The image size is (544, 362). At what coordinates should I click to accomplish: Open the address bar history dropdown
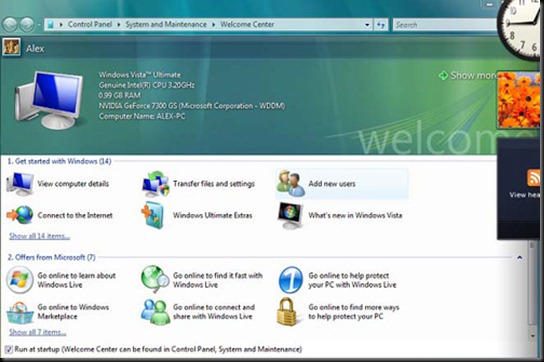point(367,25)
